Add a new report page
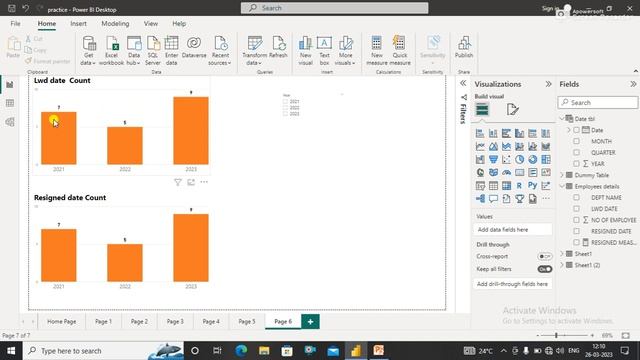 pos(310,322)
